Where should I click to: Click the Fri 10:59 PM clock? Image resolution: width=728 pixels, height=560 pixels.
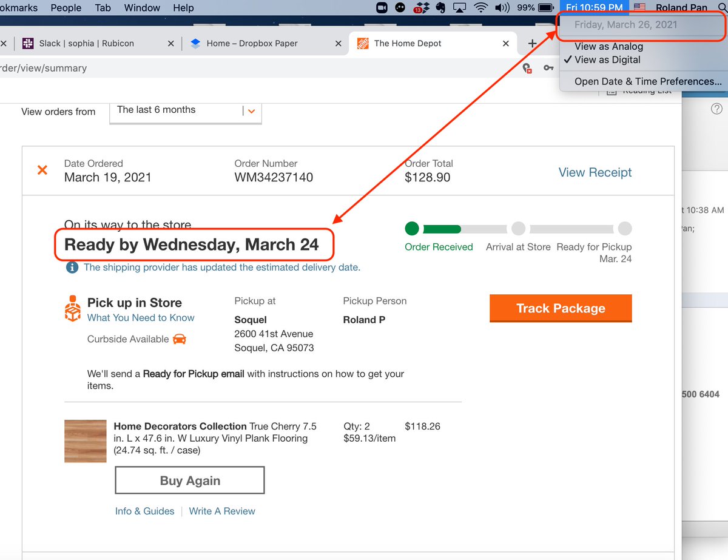(594, 8)
